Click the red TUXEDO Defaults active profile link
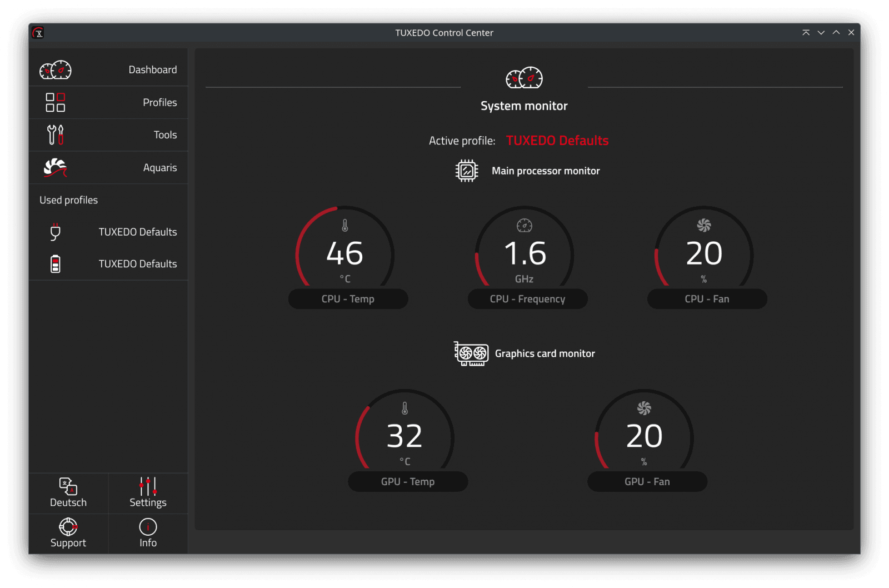This screenshot has height=588, width=889. 557,141
